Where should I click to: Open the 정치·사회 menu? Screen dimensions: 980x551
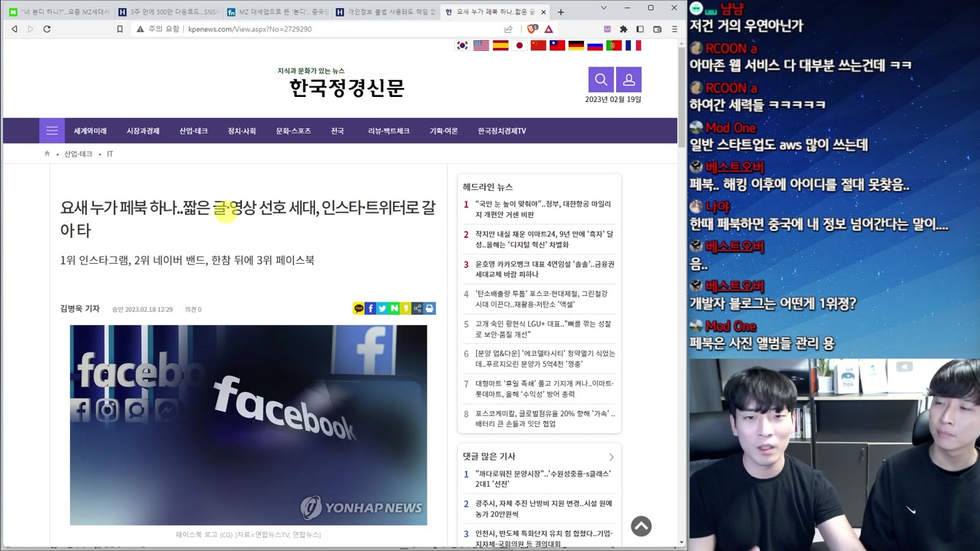241,131
